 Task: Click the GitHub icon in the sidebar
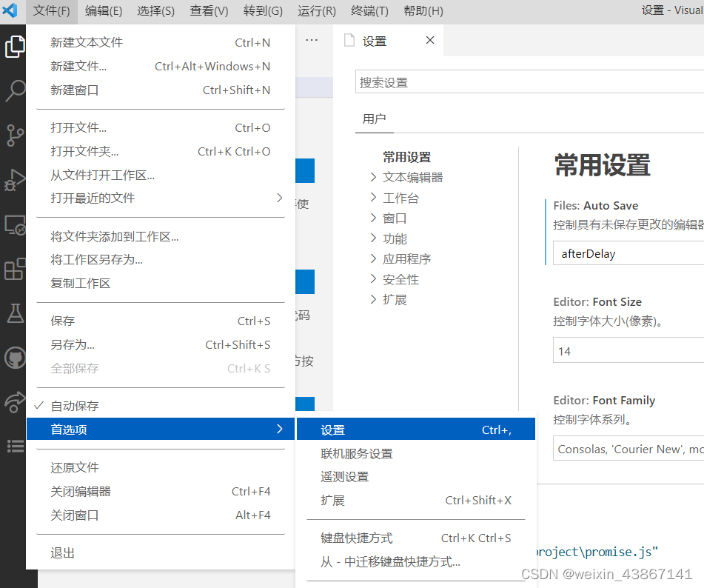16,357
